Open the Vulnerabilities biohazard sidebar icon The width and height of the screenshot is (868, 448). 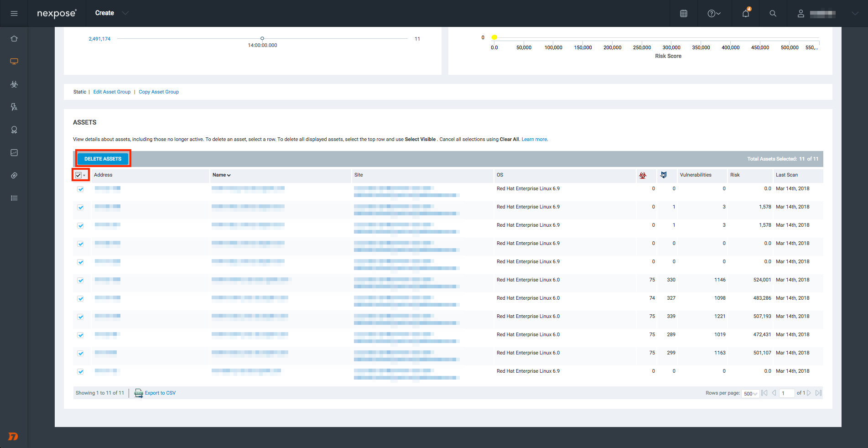coord(14,84)
